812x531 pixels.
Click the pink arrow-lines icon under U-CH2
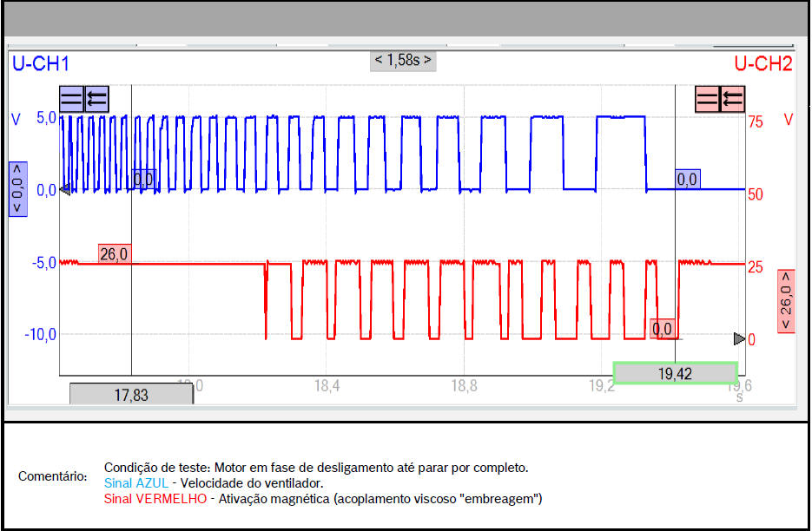(733, 98)
